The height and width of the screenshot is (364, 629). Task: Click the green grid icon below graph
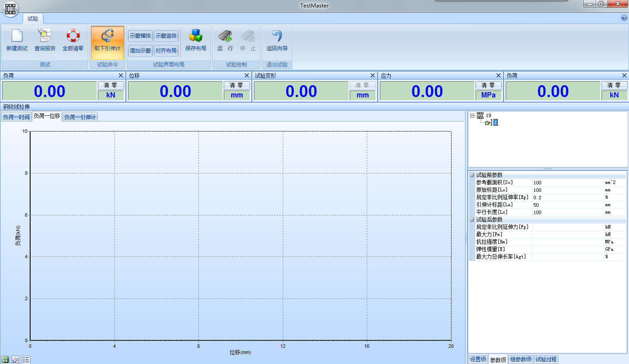5,360
